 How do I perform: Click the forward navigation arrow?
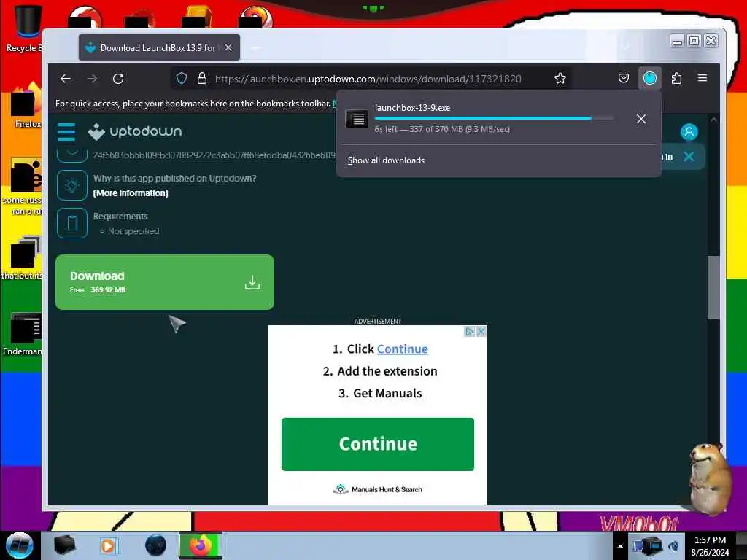[92, 79]
